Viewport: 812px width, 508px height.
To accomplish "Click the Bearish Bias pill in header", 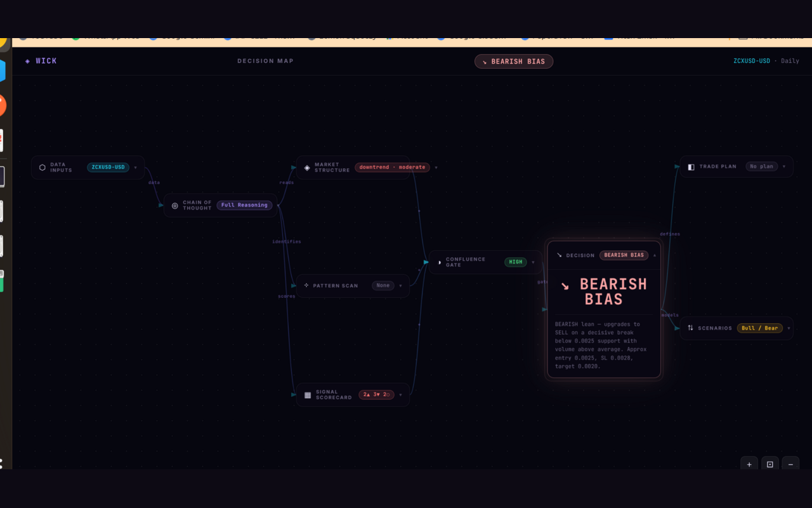I will [514, 62].
